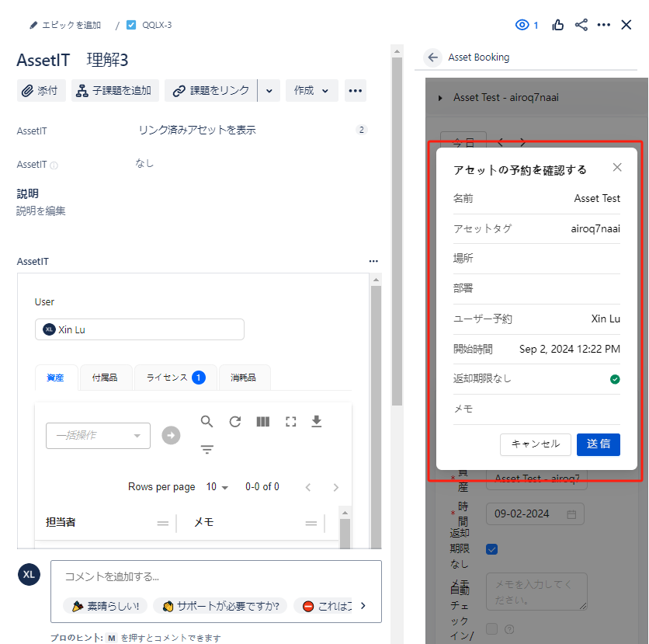Click the コメントを追加する comment field
Image resolution: width=649 pixels, height=644 pixels.
[216, 577]
